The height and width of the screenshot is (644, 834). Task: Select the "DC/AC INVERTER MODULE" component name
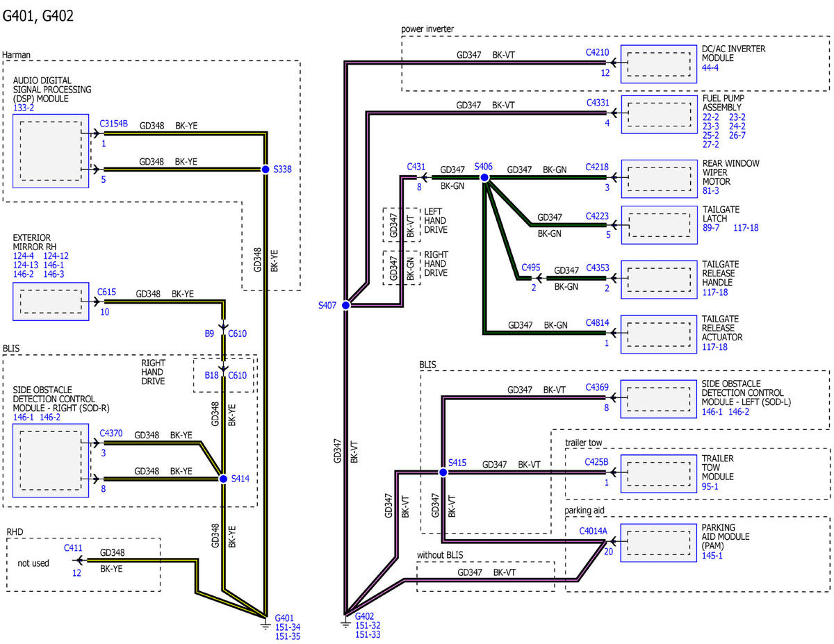[734, 53]
